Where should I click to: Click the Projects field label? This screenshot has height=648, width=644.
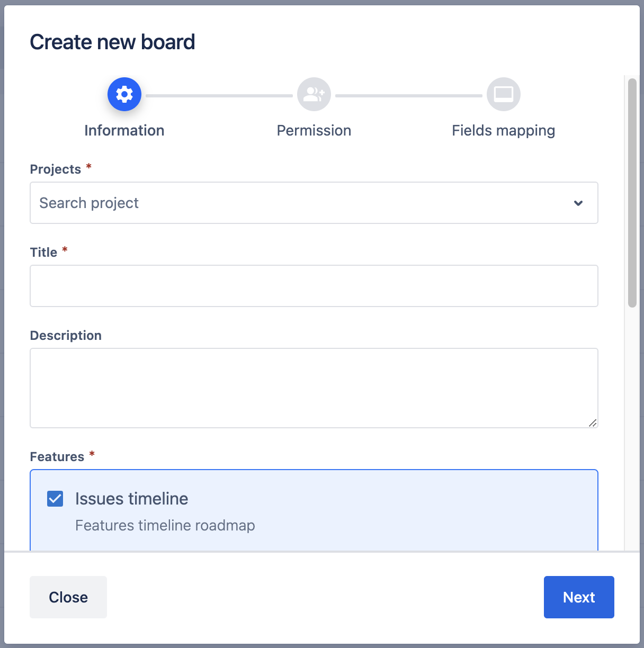[x=56, y=169]
